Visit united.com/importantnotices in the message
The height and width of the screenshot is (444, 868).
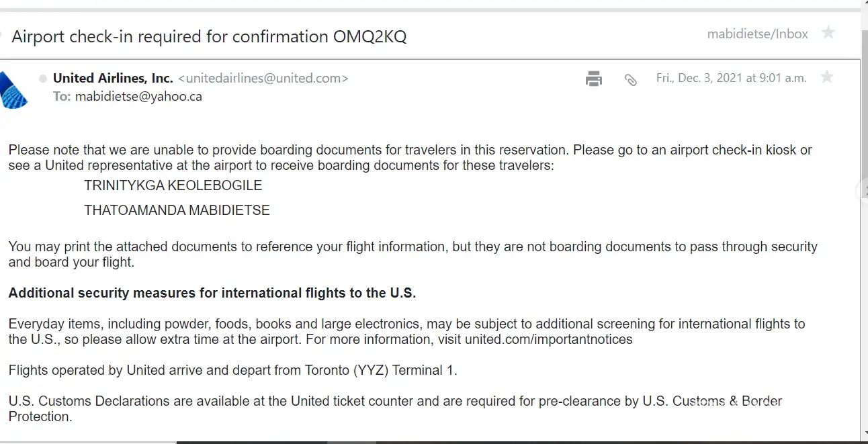pos(548,339)
